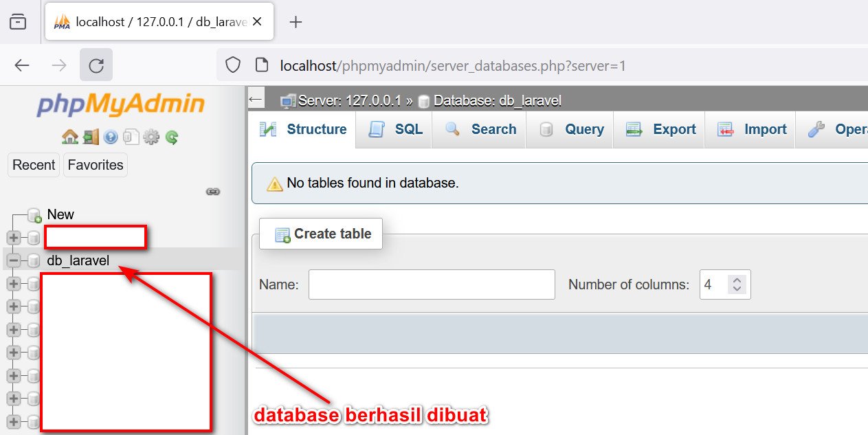868x435 pixels.
Task: Close the localhost browser tab
Action: 257,22
